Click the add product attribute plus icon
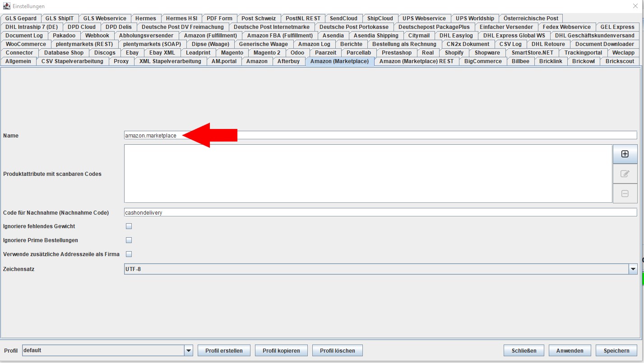The height and width of the screenshot is (363, 644). tap(625, 154)
